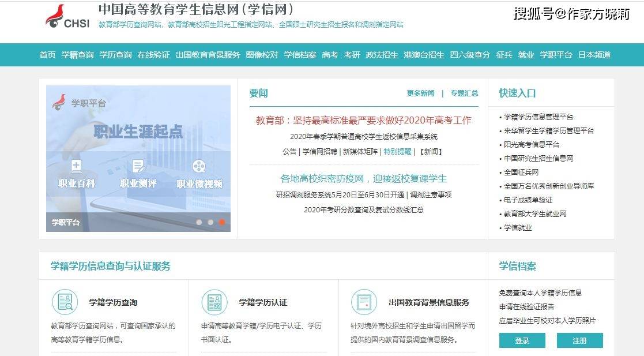Click the 公告 link under the headline
This screenshot has height=356, width=644.
289,152
